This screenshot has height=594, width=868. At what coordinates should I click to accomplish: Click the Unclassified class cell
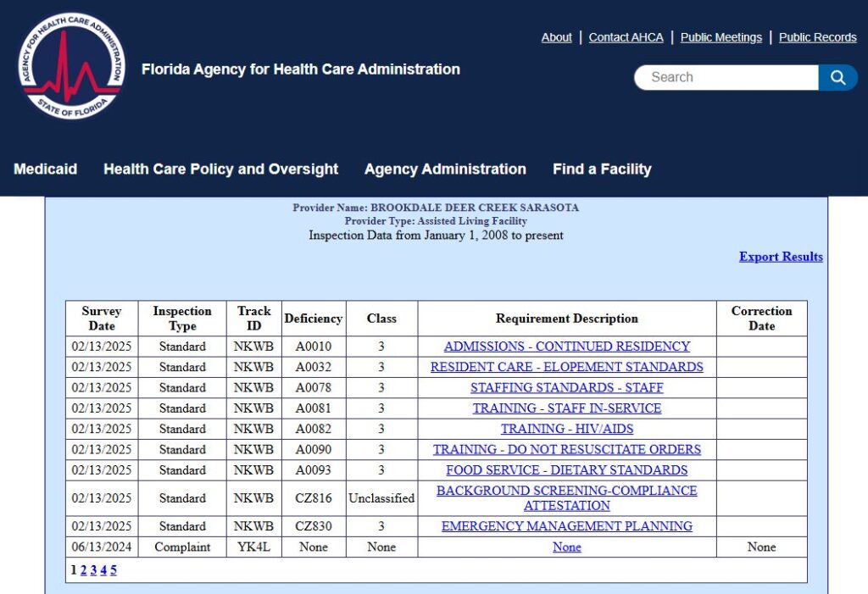pos(382,498)
